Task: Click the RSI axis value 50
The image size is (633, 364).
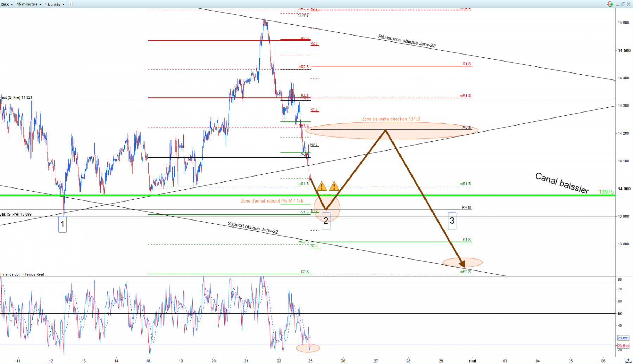Action: click(620, 314)
